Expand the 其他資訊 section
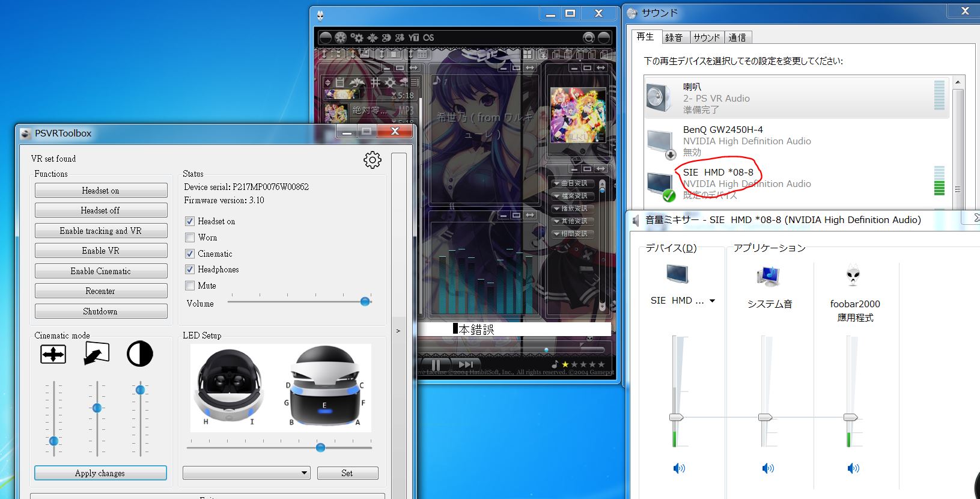This screenshot has height=499, width=980. tap(571, 221)
